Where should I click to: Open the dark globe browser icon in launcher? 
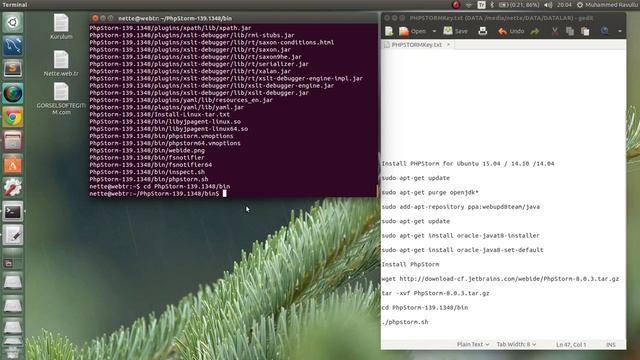coord(13,93)
